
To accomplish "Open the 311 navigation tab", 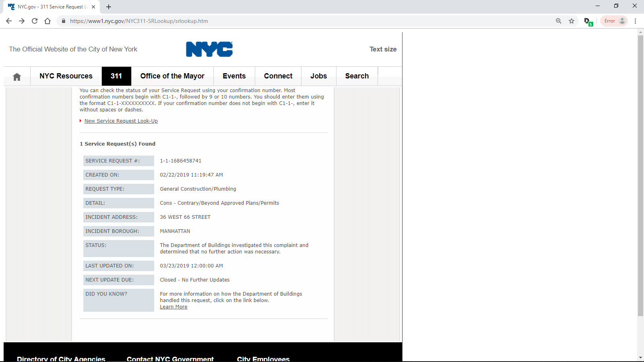I will coord(116,76).
